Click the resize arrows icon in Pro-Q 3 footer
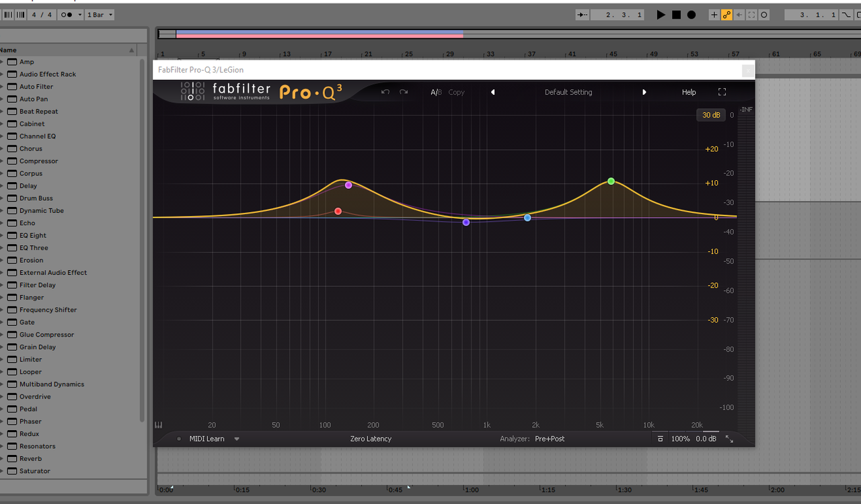 pos(729,439)
